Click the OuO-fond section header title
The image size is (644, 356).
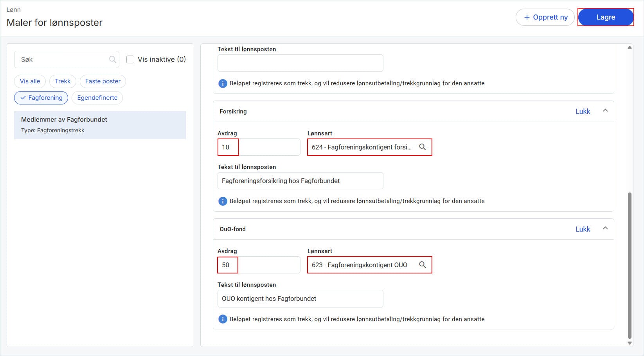pyautogui.click(x=232, y=229)
